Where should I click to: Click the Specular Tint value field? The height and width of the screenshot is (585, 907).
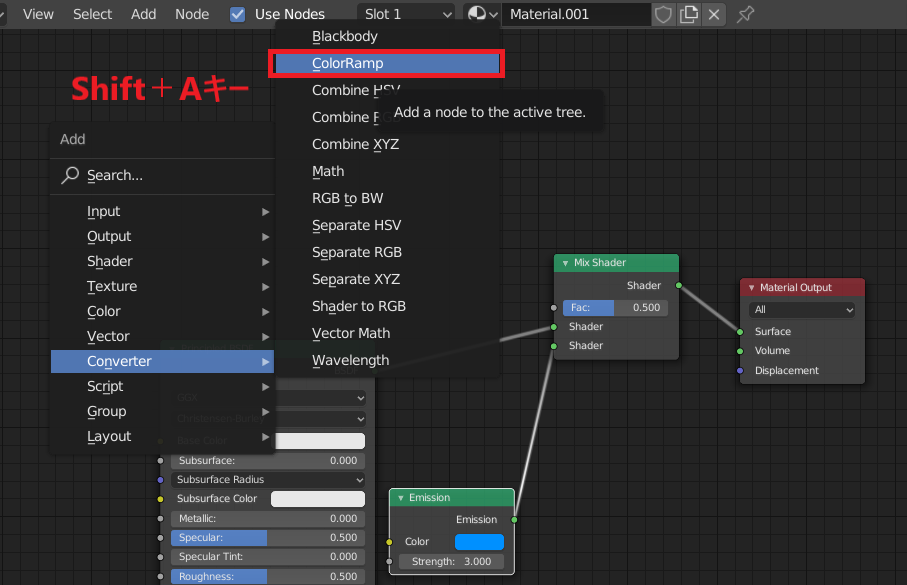coord(268,557)
